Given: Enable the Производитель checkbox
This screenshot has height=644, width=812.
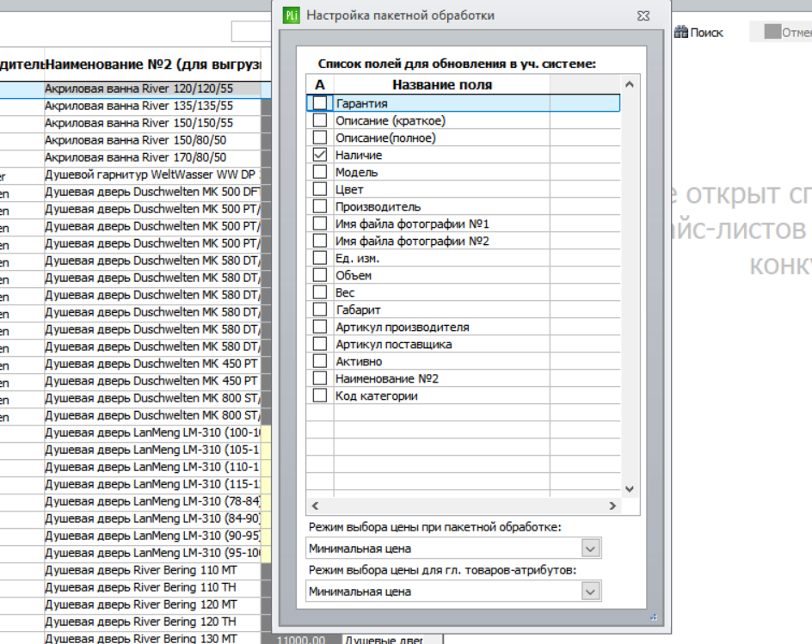Looking at the screenshot, I should [x=320, y=206].
